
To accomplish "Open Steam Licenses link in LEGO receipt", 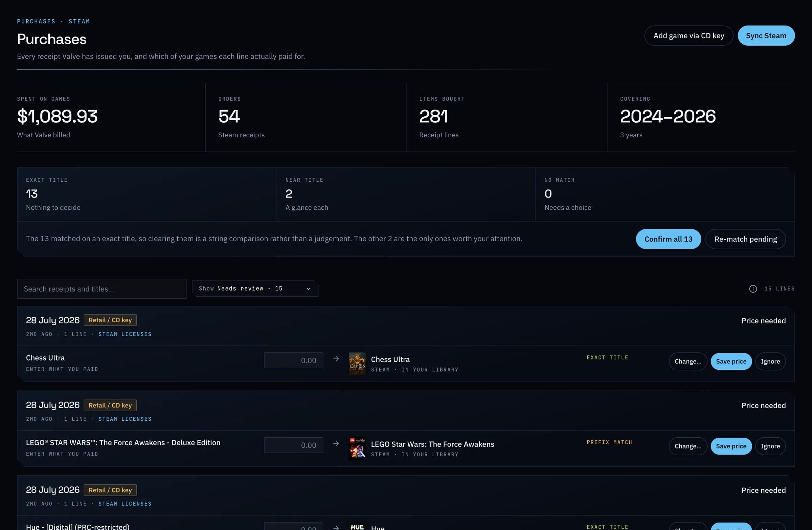I will click(125, 419).
